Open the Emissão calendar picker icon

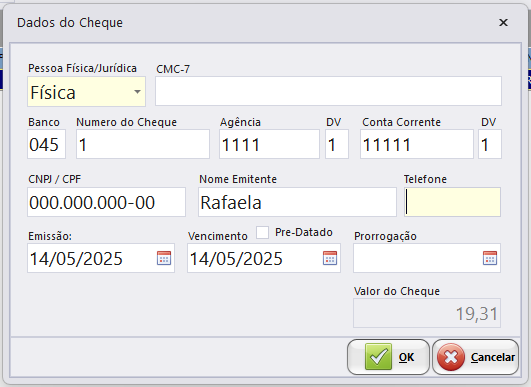(x=164, y=258)
